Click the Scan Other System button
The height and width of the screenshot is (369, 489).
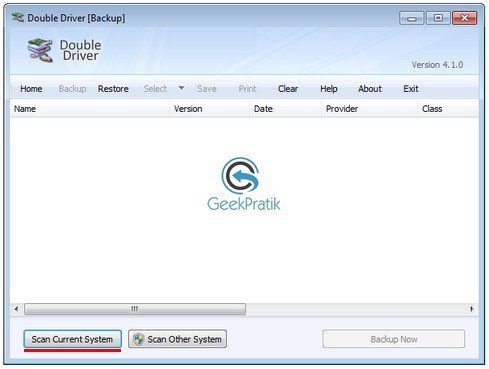pyautogui.click(x=177, y=339)
